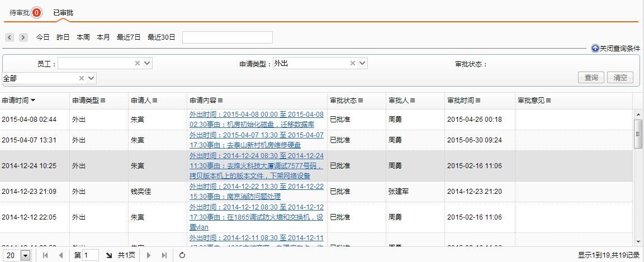
Task: Jump to first page of records
Action: click(45, 255)
